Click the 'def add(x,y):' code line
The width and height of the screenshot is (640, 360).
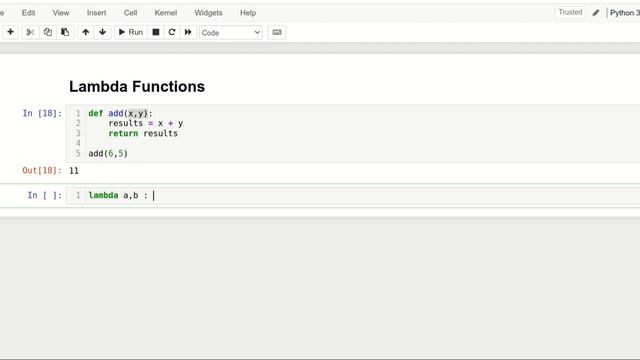pyautogui.click(x=120, y=113)
